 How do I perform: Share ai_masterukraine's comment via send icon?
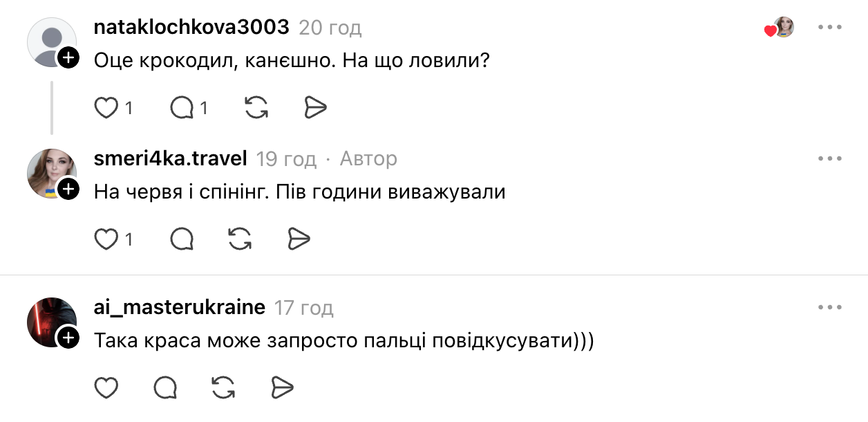click(282, 388)
